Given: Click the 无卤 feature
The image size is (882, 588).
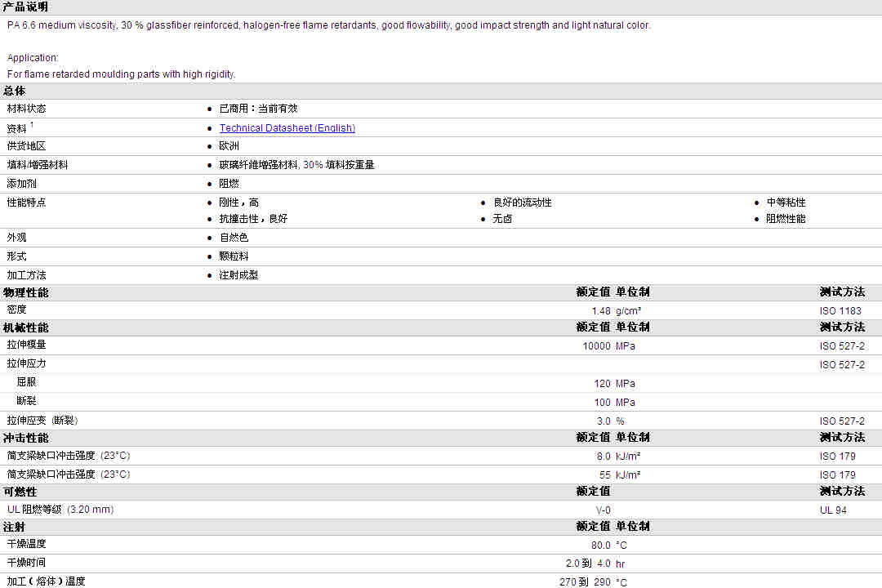Looking at the screenshot, I should [502, 219].
